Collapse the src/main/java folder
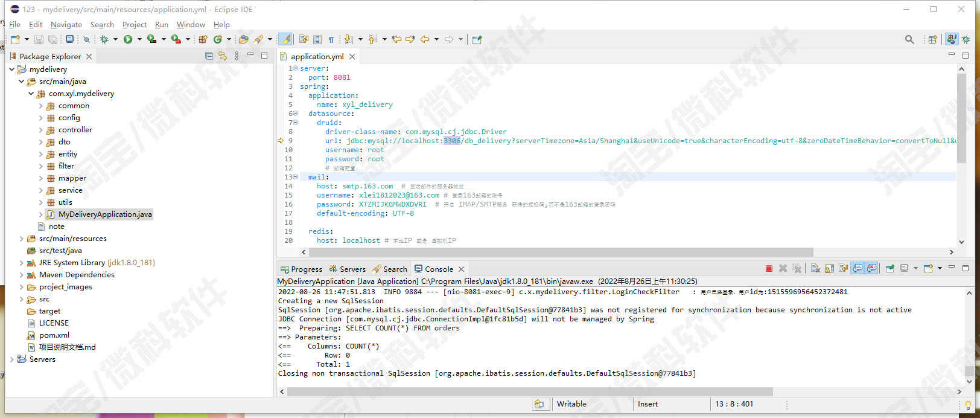The width and height of the screenshot is (980, 418). click(x=21, y=82)
